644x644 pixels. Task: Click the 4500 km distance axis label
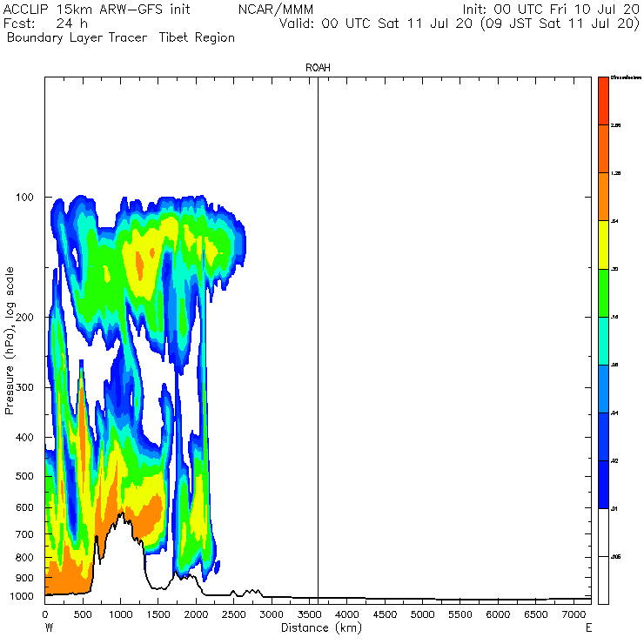385,614
